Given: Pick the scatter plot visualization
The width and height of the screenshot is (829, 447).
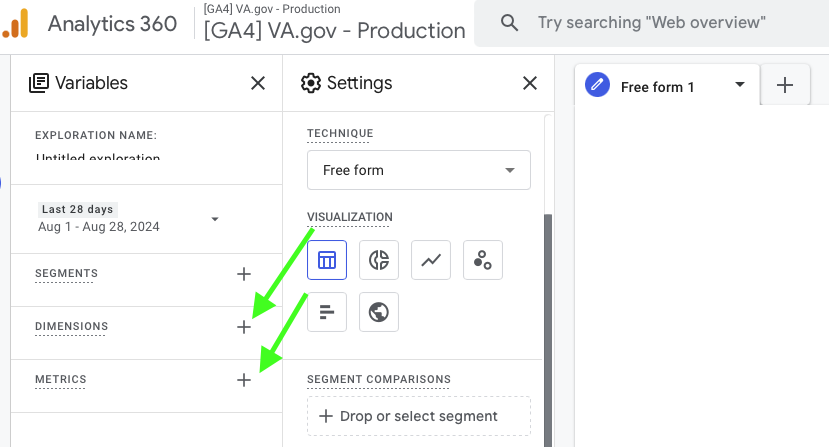Looking at the screenshot, I should (x=483, y=260).
